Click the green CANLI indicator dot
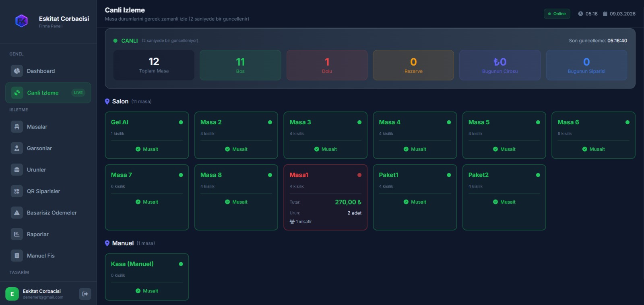The image size is (644, 305). 116,41
